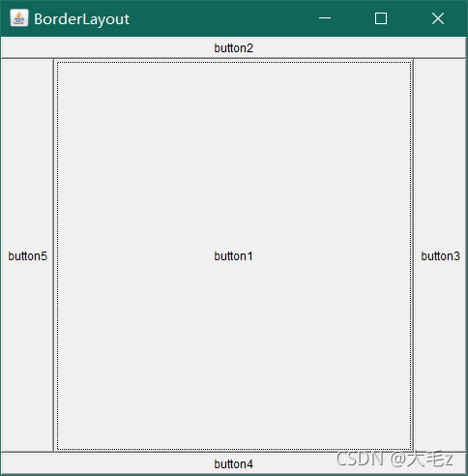Click button4 at the south
Image resolution: width=468 pixels, height=476 pixels.
tap(234, 463)
